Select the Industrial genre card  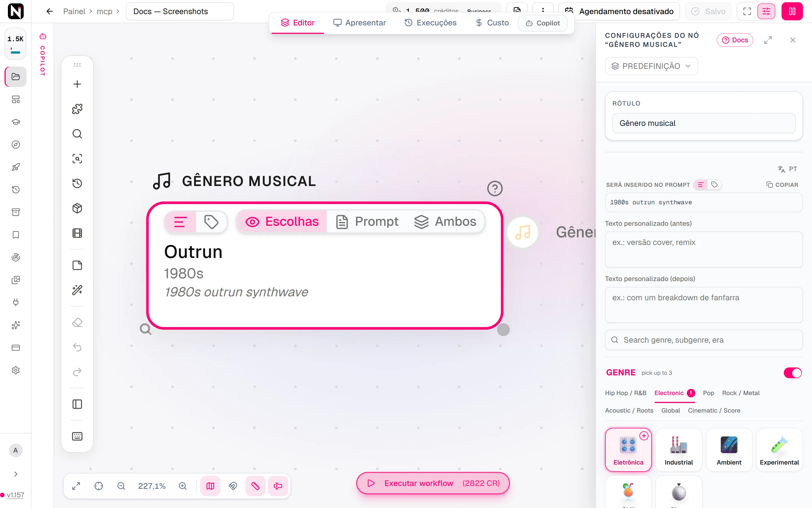pyautogui.click(x=678, y=450)
